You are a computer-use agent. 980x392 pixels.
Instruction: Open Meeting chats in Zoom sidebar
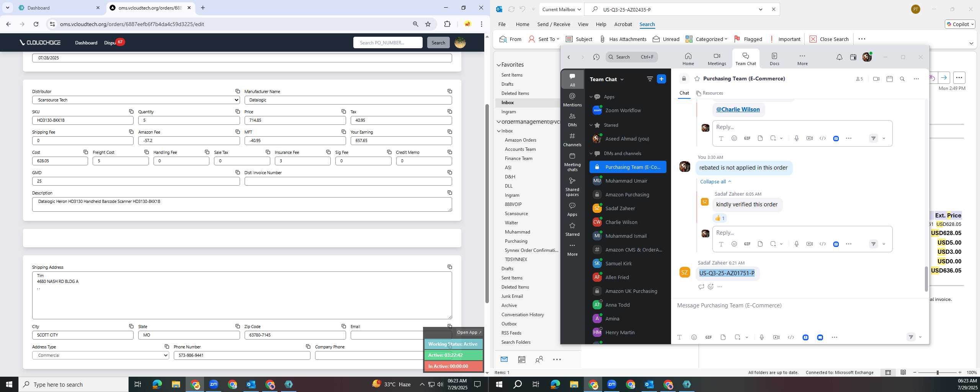[x=572, y=162]
